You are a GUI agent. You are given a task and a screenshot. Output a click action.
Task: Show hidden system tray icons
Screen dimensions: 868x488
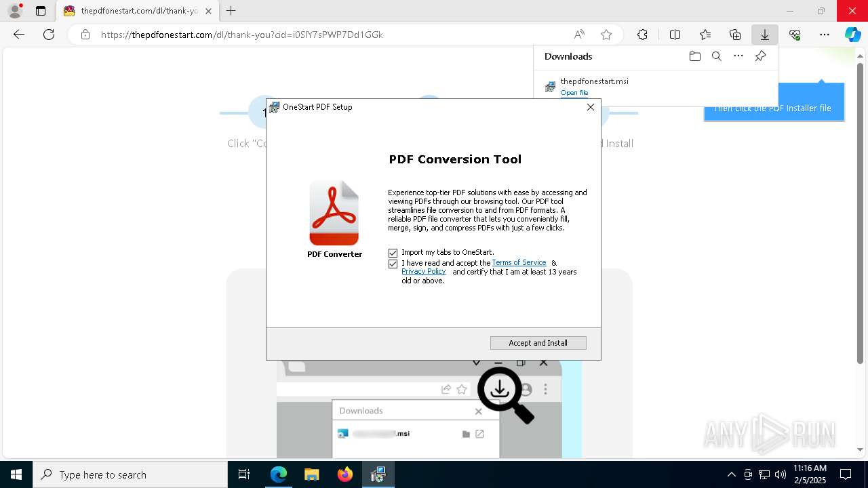point(731,474)
